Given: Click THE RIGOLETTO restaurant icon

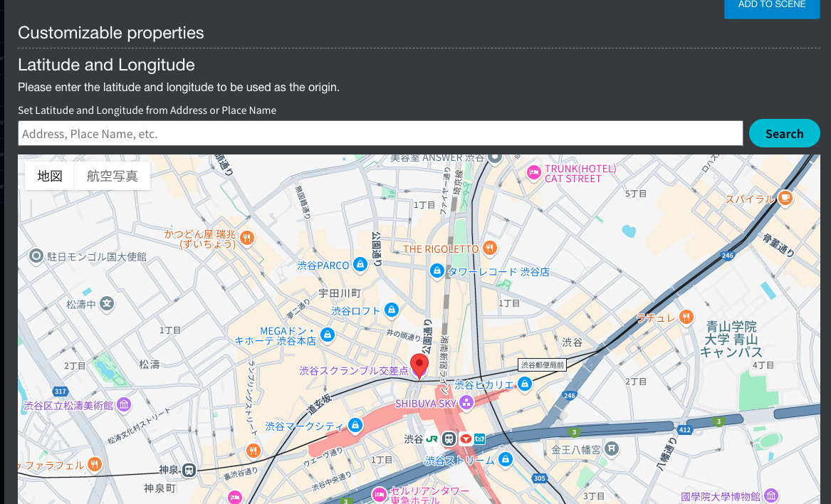Looking at the screenshot, I should 490,248.
